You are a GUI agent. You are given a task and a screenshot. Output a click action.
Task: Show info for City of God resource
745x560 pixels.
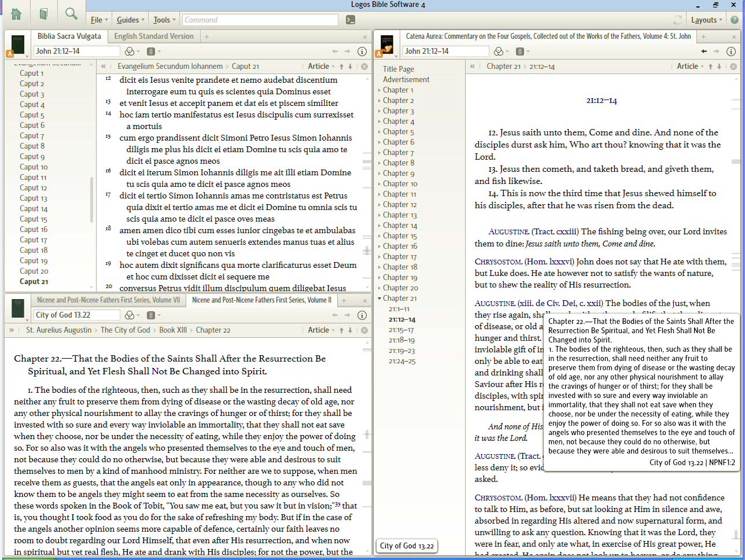(362, 315)
